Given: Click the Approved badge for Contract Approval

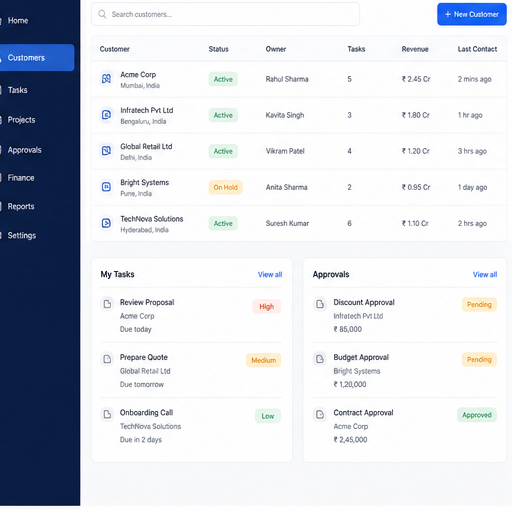Looking at the screenshot, I should (x=477, y=415).
